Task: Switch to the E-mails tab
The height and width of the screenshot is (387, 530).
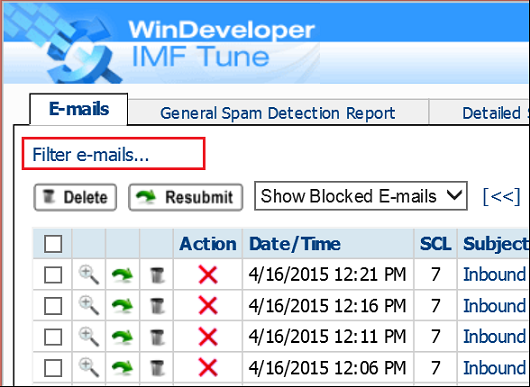Action: point(79,109)
